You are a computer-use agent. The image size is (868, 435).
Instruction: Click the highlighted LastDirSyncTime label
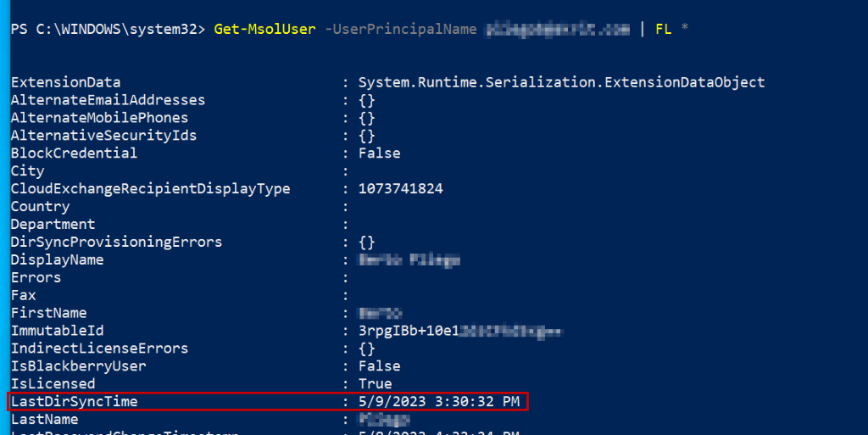(x=74, y=402)
